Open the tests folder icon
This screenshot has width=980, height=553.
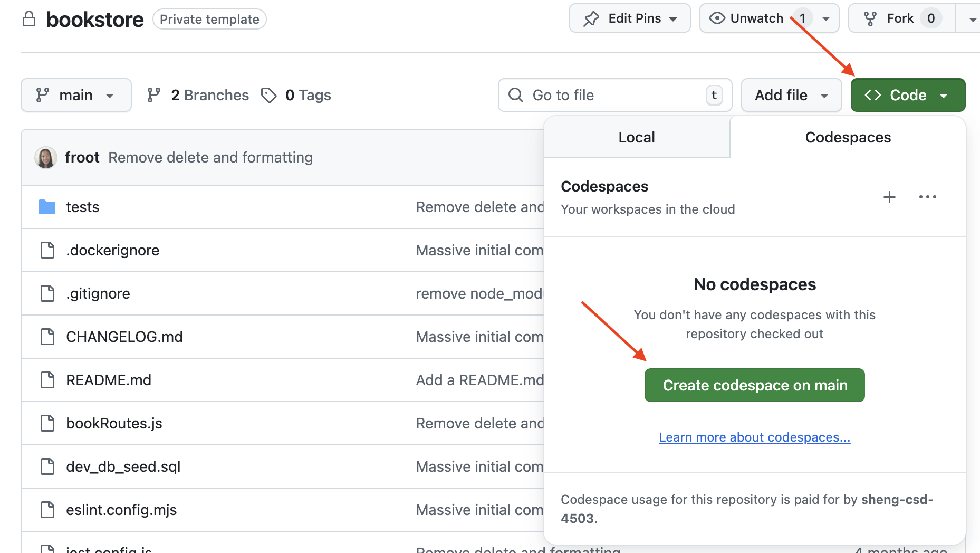pyautogui.click(x=46, y=207)
